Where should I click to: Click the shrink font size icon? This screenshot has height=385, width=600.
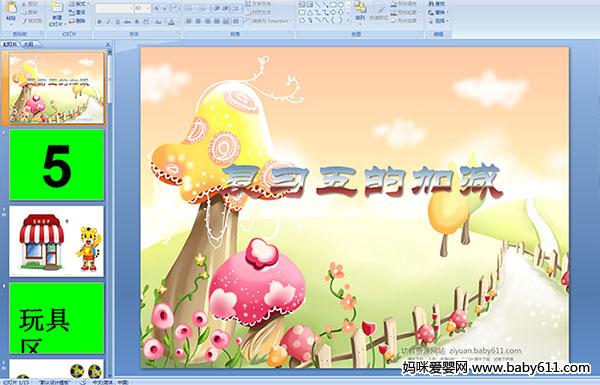166,8
